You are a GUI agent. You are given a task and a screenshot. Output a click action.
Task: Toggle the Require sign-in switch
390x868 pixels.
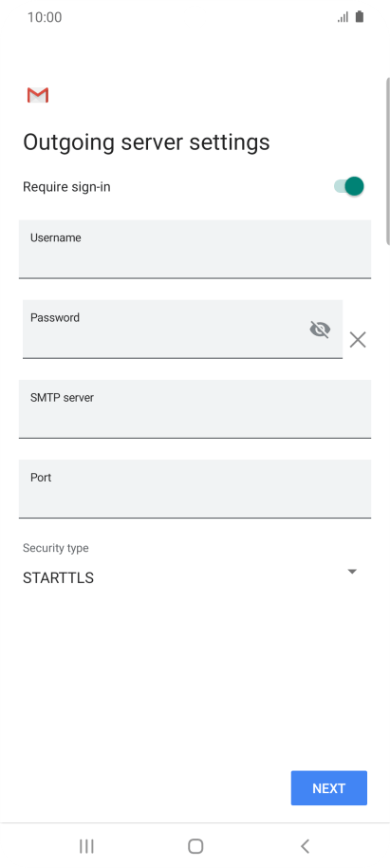(x=349, y=186)
